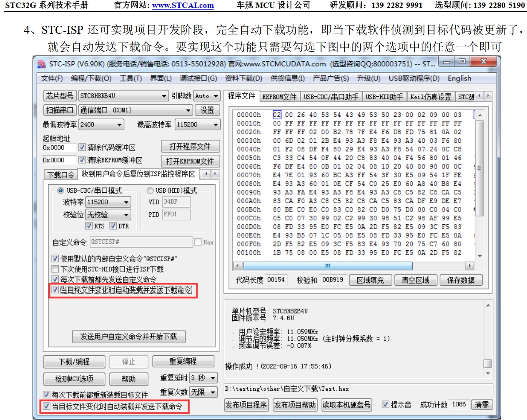527x420 pixels.
Task: Open 文件(F) menu
Action: (52, 78)
